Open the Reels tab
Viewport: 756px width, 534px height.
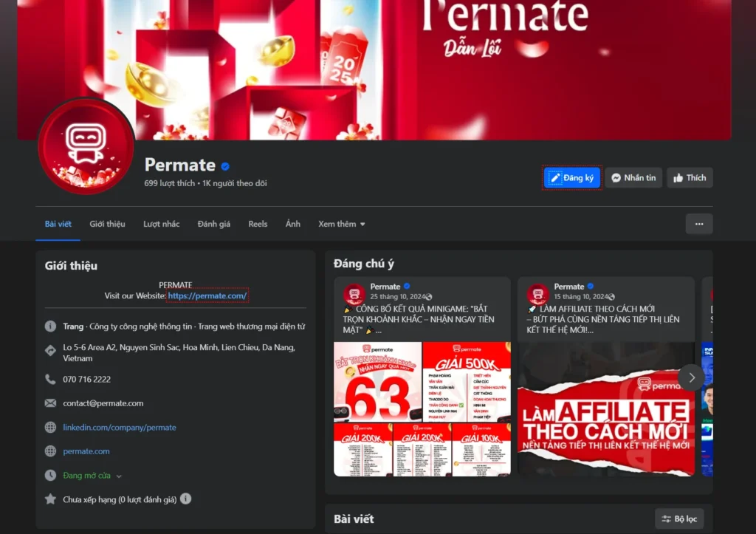click(x=258, y=224)
